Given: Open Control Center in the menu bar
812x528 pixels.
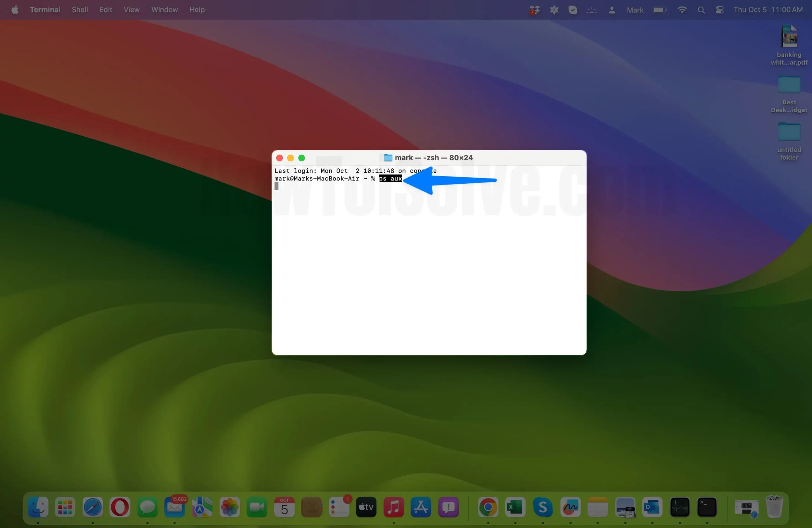Looking at the screenshot, I should (720, 10).
